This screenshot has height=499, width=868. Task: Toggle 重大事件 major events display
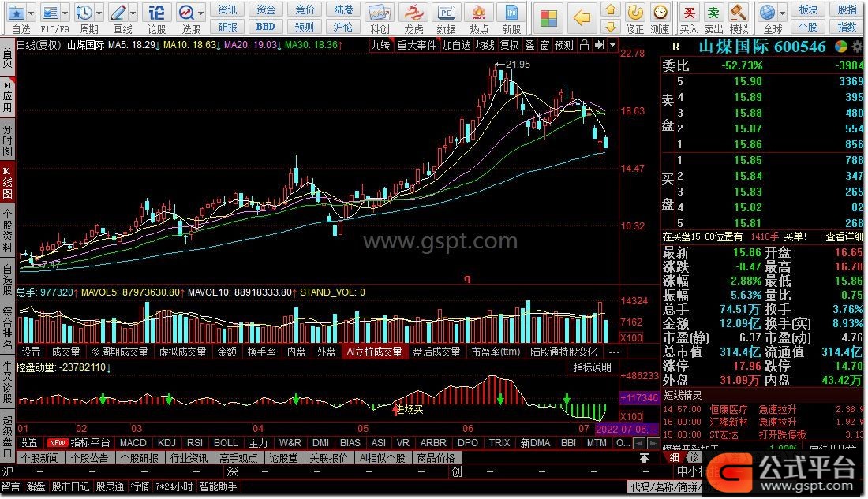coord(417,46)
